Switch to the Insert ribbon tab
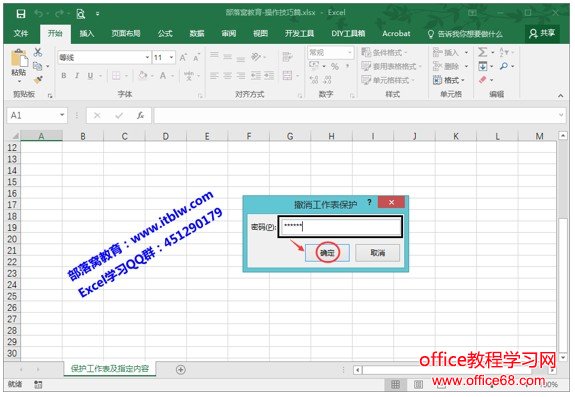Image resolution: width=575 pixels, height=397 pixels. click(87, 33)
